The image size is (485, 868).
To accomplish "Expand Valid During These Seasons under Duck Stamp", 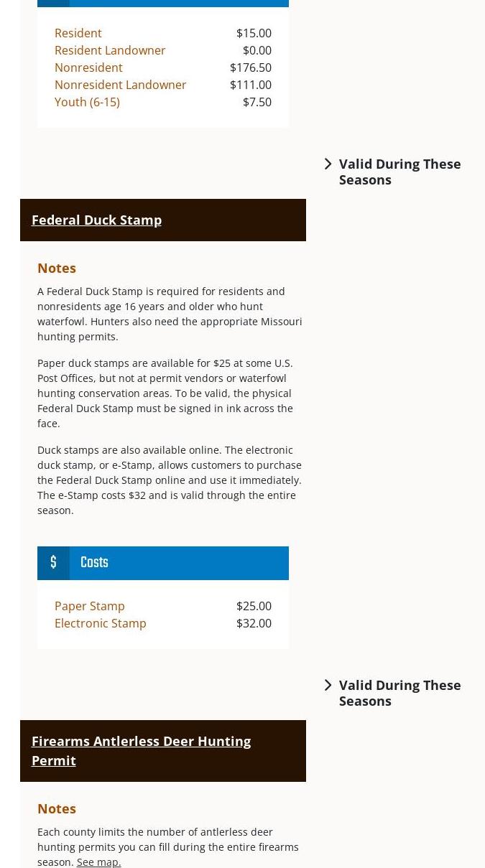I will (399, 693).
